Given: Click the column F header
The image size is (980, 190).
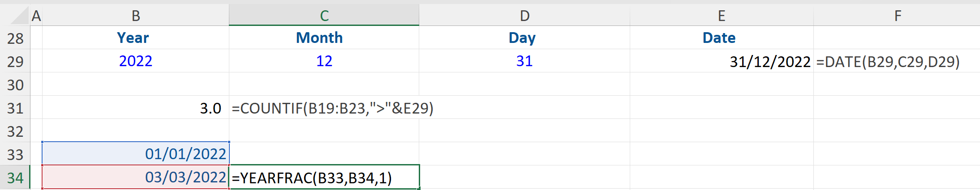Looking at the screenshot, I should (x=897, y=16).
